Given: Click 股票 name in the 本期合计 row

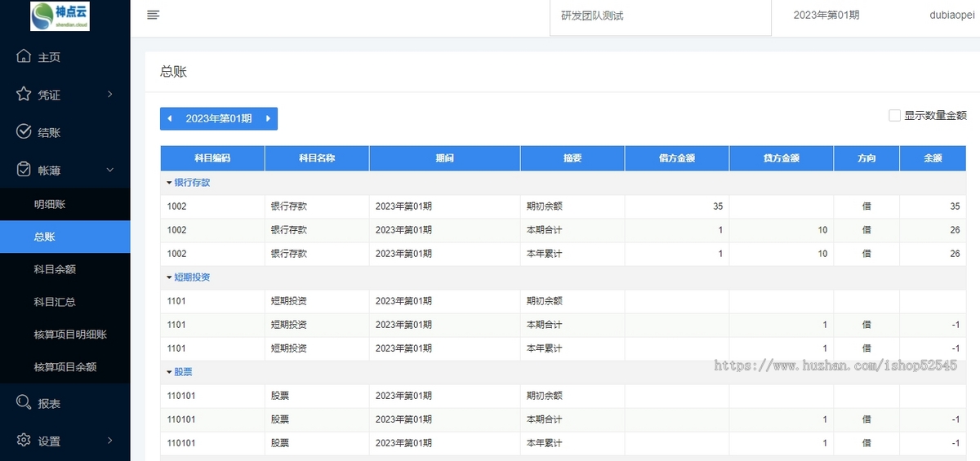Looking at the screenshot, I should tap(280, 419).
